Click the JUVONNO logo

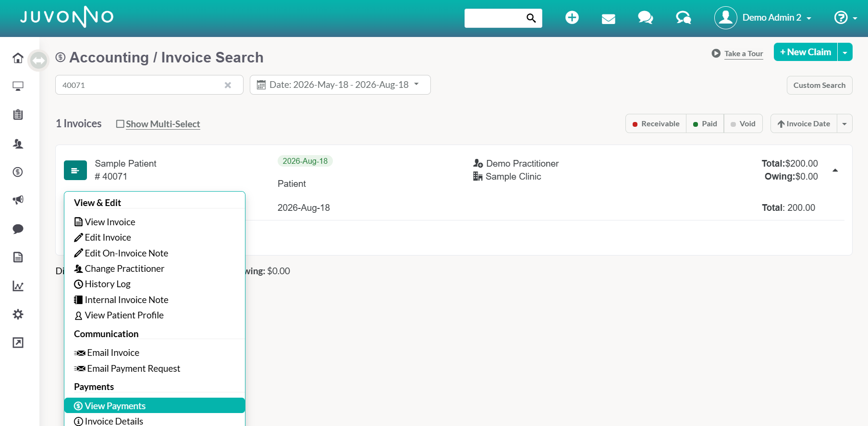tap(67, 17)
